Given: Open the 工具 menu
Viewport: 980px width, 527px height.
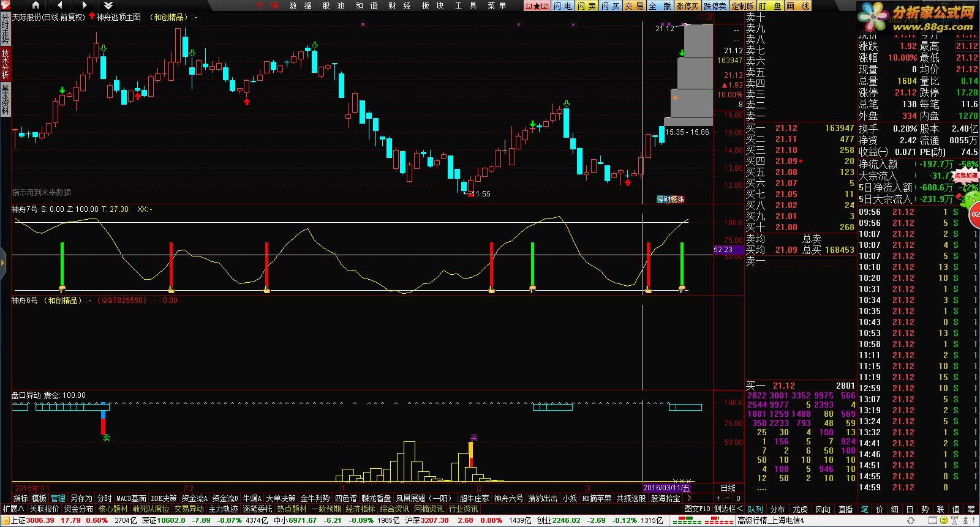Looking at the screenshot, I should click(x=466, y=6).
